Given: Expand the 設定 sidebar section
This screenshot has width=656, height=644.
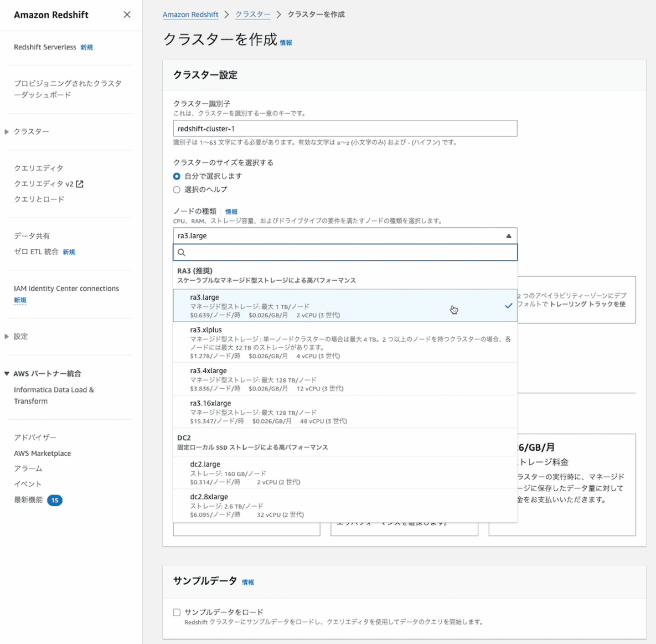Looking at the screenshot, I should click(x=7, y=336).
